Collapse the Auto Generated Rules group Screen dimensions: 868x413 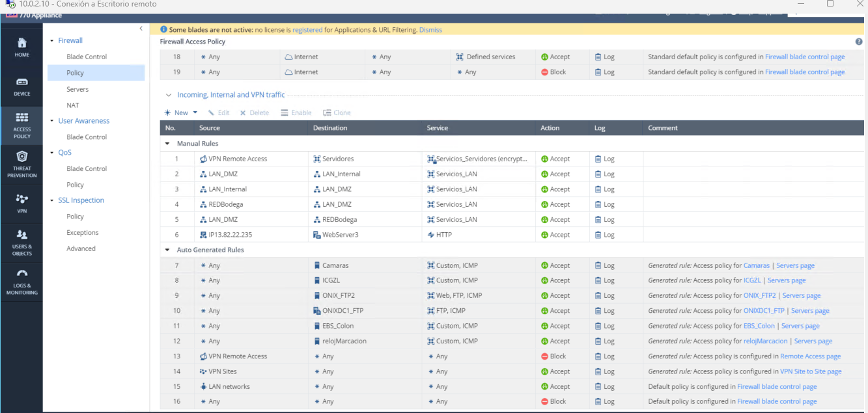(168, 250)
